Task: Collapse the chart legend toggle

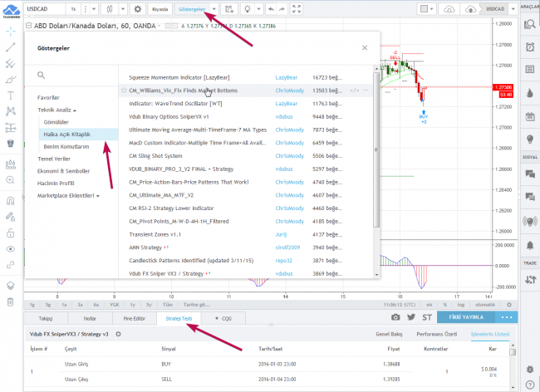Action: coord(29,26)
